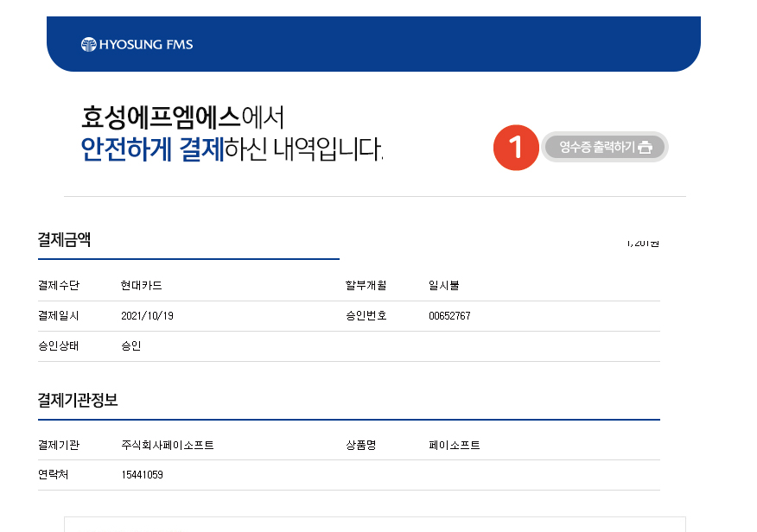
Task: Click the 승인번호 label
Action: (x=366, y=315)
